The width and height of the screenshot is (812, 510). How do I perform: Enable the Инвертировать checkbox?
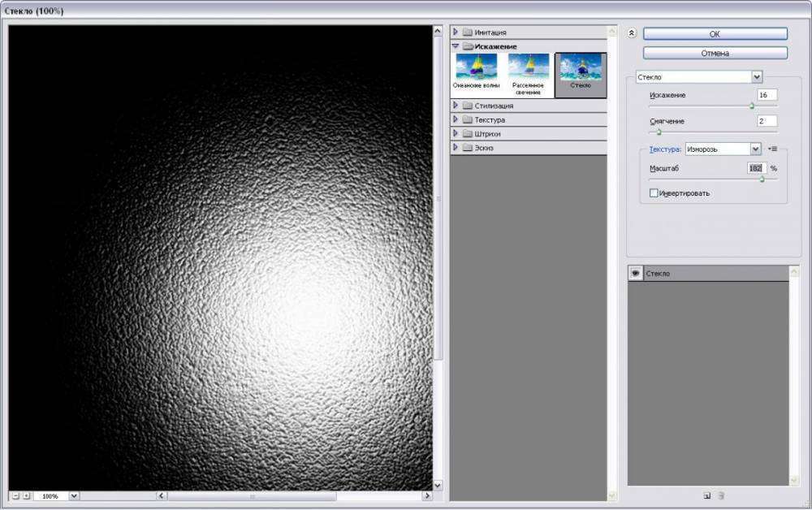pyautogui.click(x=652, y=193)
